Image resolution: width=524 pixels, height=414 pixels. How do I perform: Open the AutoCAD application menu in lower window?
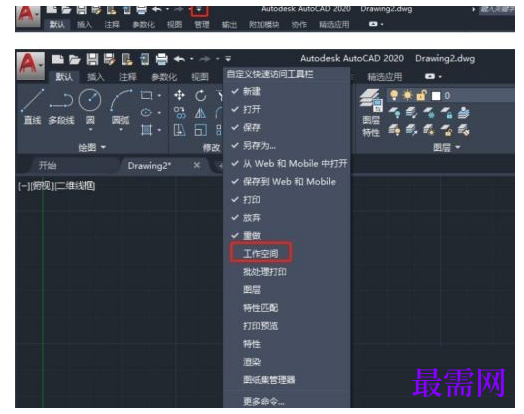pos(30,65)
